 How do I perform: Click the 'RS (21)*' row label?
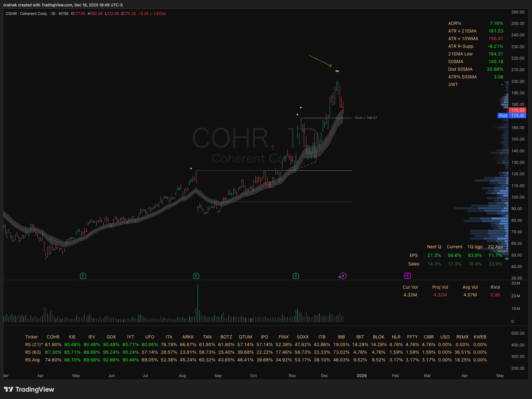(34, 345)
